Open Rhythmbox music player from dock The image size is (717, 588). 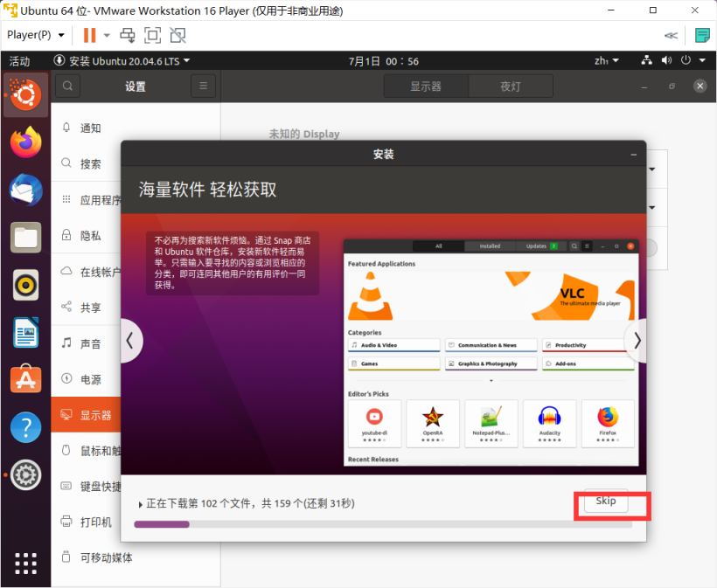coord(25,284)
